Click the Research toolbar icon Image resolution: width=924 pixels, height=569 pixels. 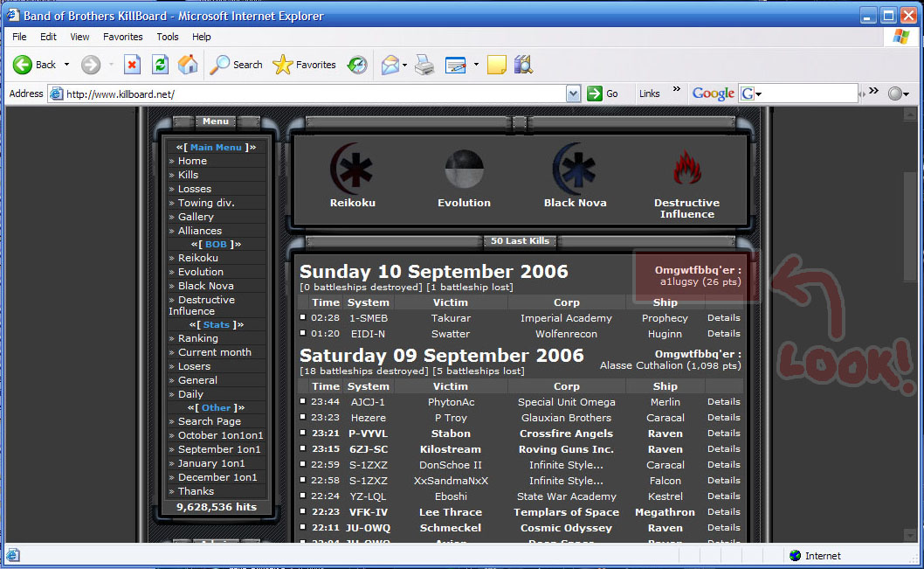[x=523, y=65]
